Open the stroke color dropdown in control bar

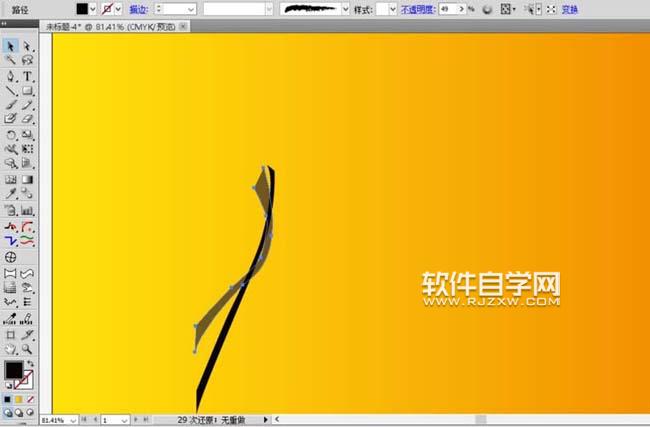coord(118,9)
